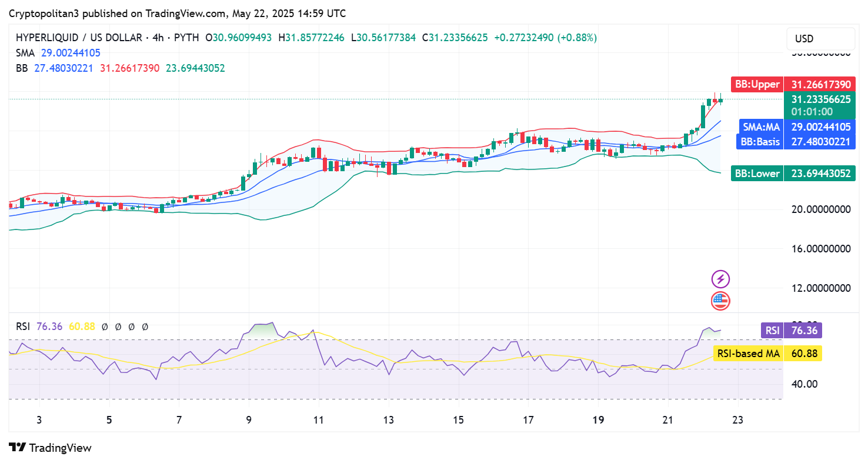
Task: Click the US flag economic event icon
Action: pyautogui.click(x=720, y=301)
